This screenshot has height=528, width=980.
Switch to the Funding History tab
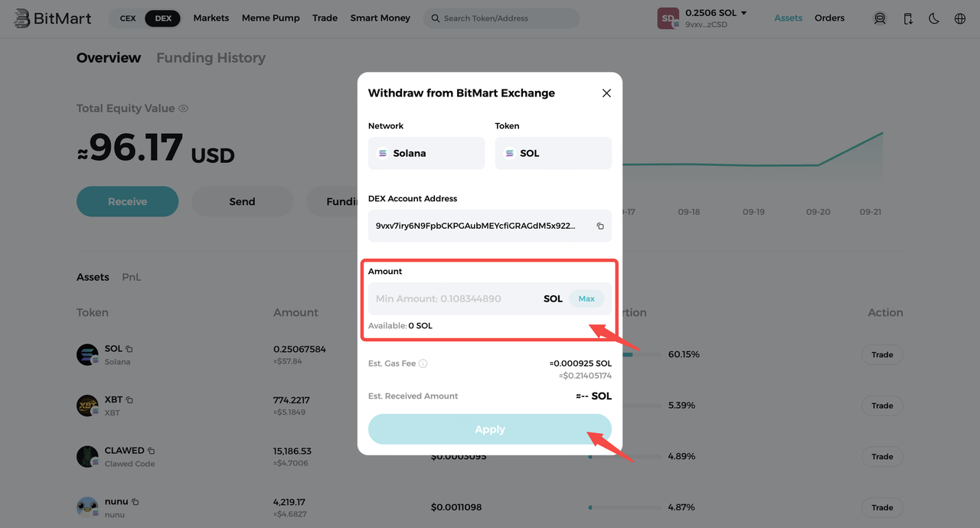click(x=211, y=57)
